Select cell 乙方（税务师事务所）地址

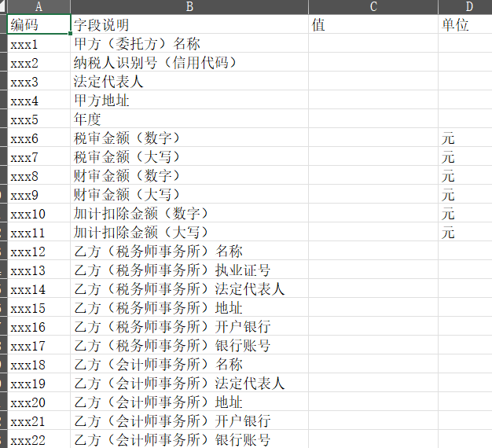click(189, 307)
